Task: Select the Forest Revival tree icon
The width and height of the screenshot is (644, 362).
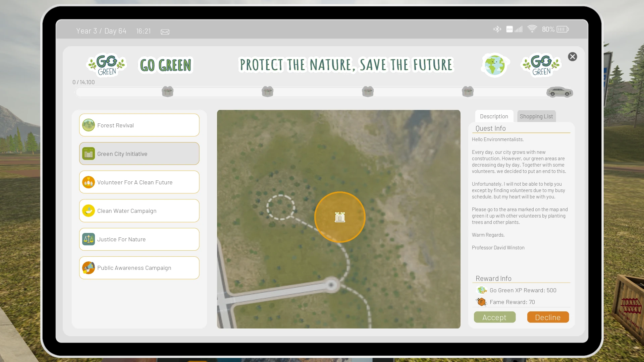Action: coord(88,125)
